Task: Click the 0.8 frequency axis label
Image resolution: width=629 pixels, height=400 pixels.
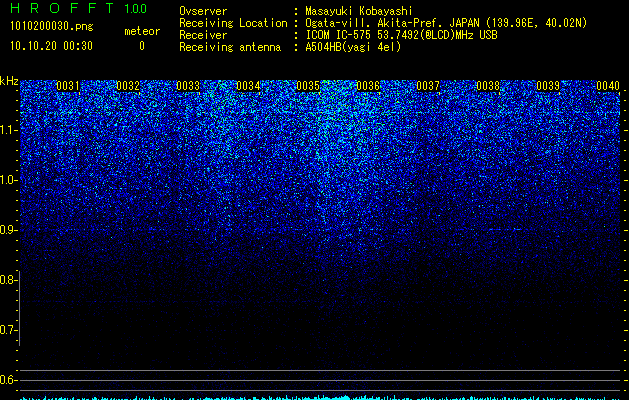Action: tap(8, 280)
